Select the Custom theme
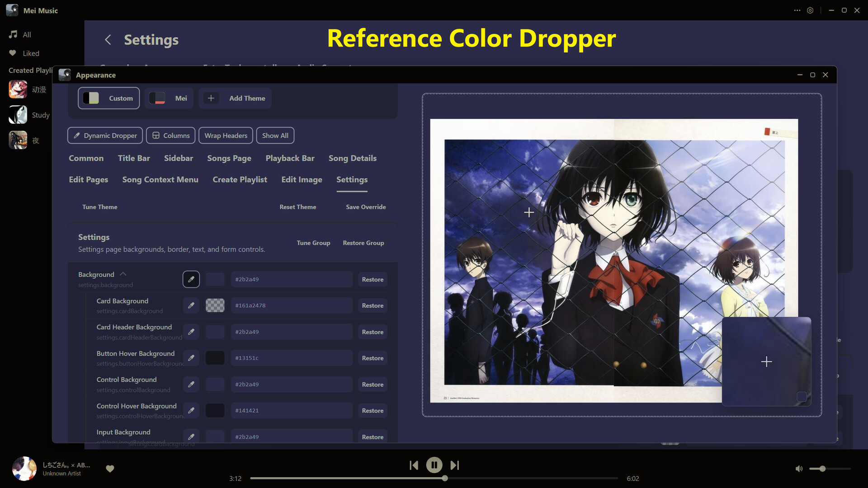The width and height of the screenshot is (868, 488). 108,98
